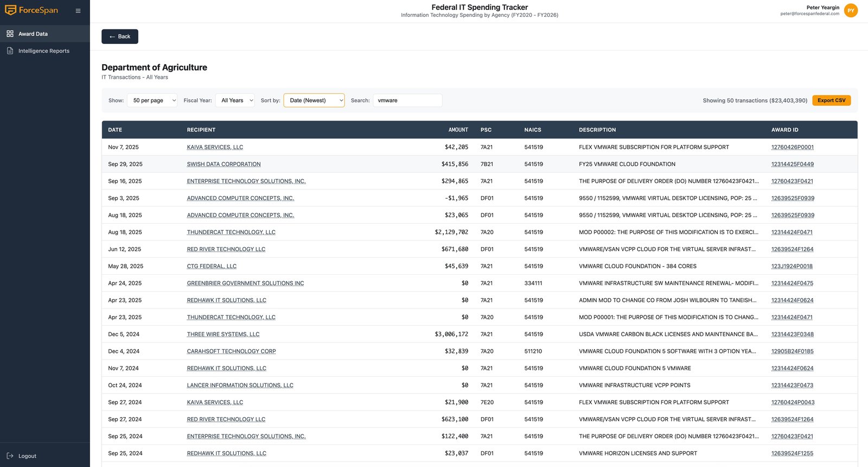Click the Peter Yeargin user name
This screenshot has height=467, width=868.
(822, 8)
